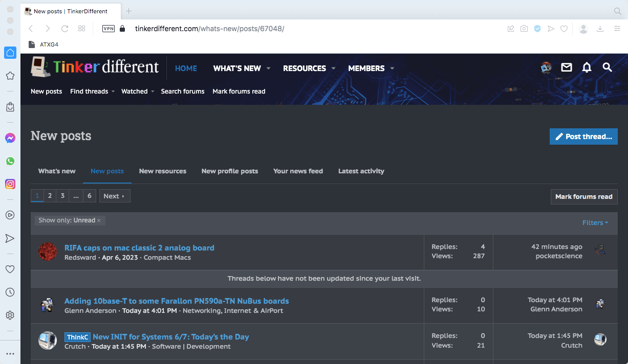628x364 pixels.
Task: Switch to the Latest activity tab
Action: pyautogui.click(x=361, y=171)
